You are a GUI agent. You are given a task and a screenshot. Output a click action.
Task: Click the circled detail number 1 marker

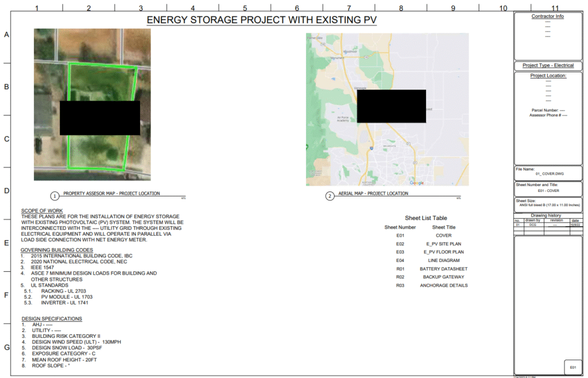coord(55,196)
